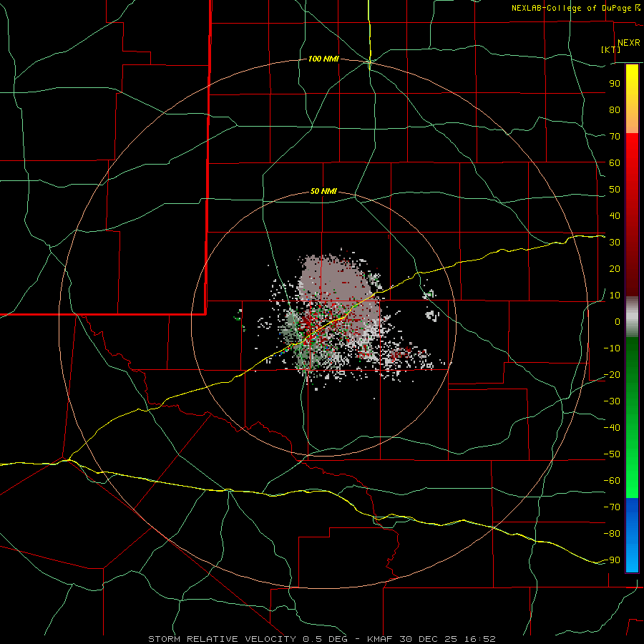This screenshot has height=644, width=644.
Task: Click the "80" value on the velocity scale
Action: pos(615,110)
